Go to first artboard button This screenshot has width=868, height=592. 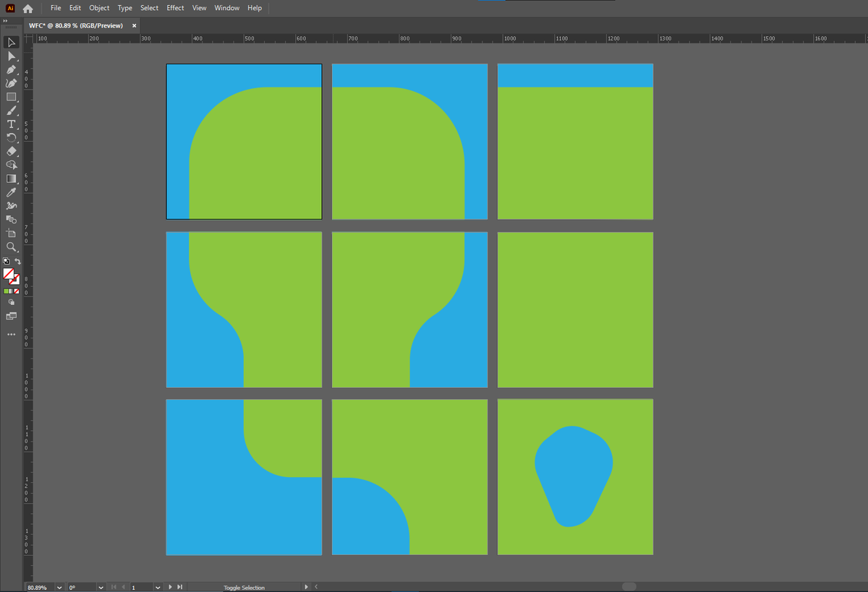[x=114, y=588]
